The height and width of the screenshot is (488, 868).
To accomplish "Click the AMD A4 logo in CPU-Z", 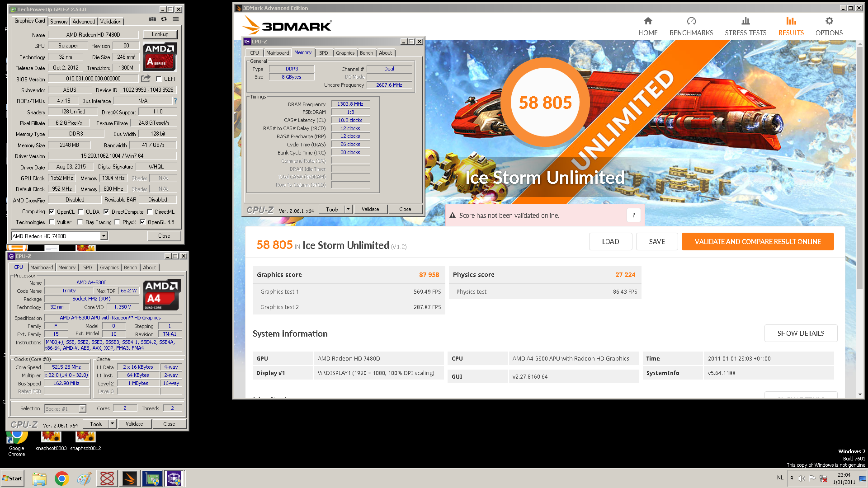I will point(162,295).
